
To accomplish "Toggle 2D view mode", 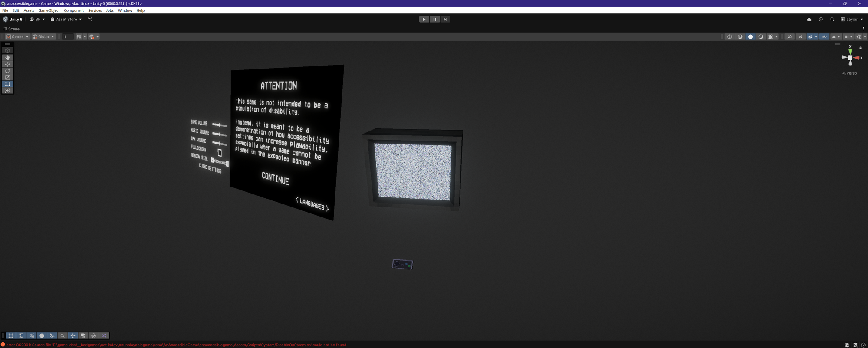I will coord(789,37).
